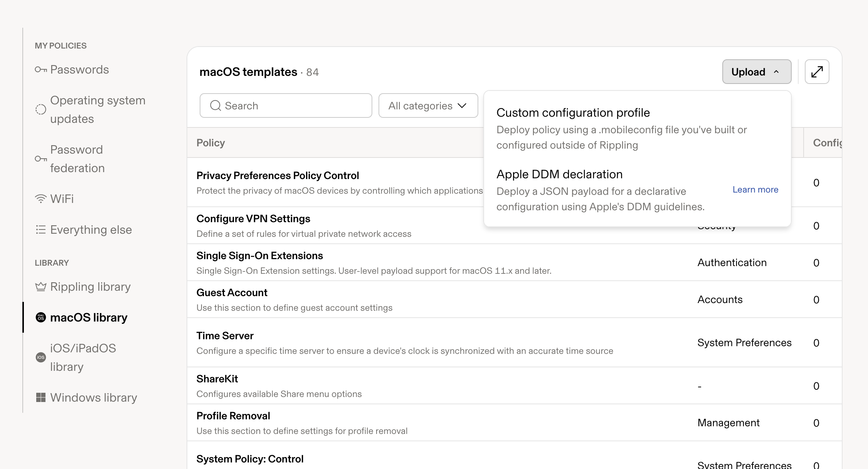Click Management category in Profile Removal row
The image size is (868, 469).
[x=728, y=423]
